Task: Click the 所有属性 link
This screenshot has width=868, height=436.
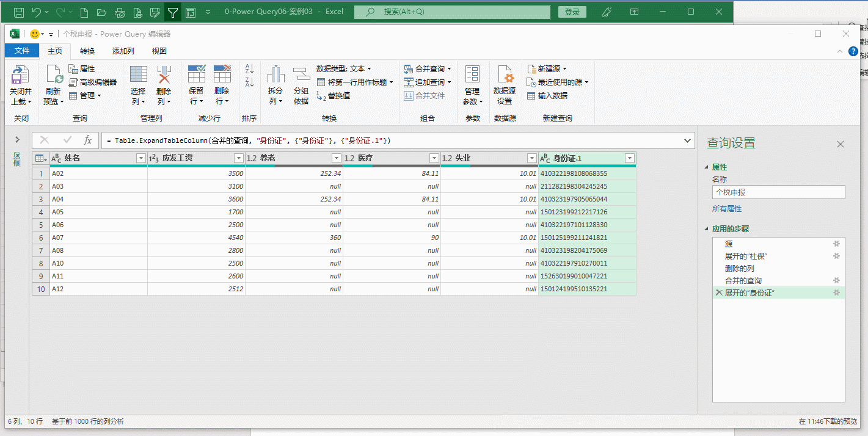Action: [x=727, y=209]
